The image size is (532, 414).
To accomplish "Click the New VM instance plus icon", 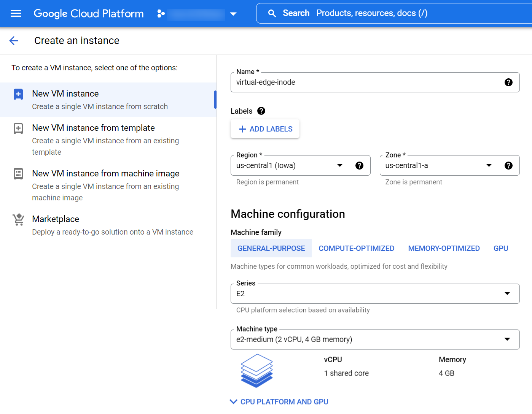I will pyautogui.click(x=18, y=94).
